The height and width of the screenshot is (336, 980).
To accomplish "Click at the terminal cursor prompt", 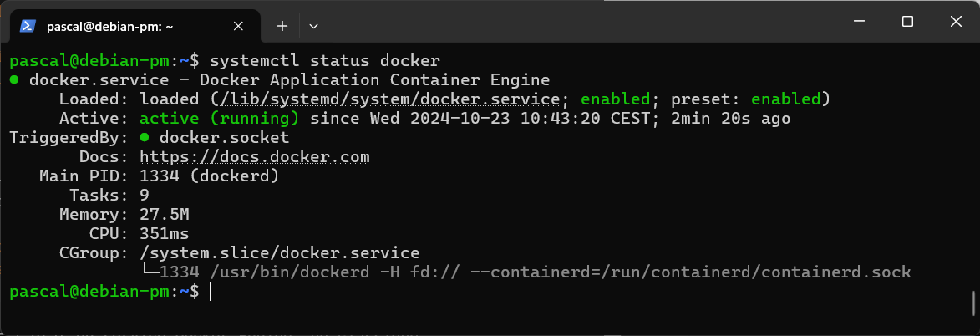I will pyautogui.click(x=211, y=292).
